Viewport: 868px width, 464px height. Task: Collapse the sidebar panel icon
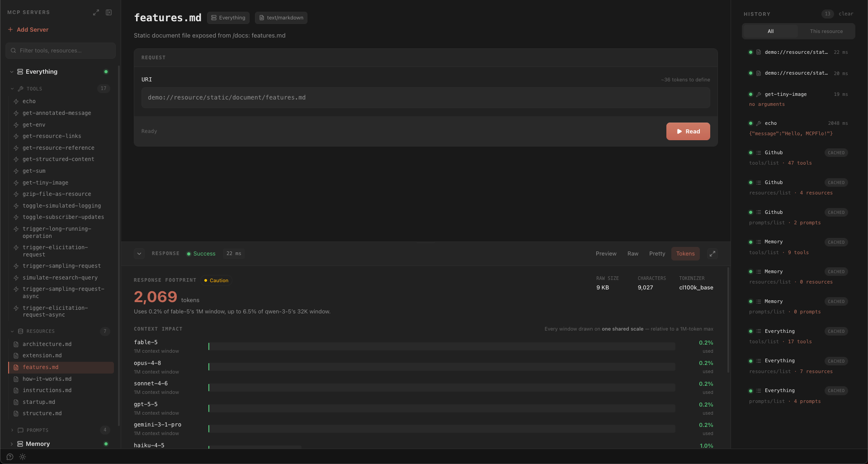coord(109,13)
